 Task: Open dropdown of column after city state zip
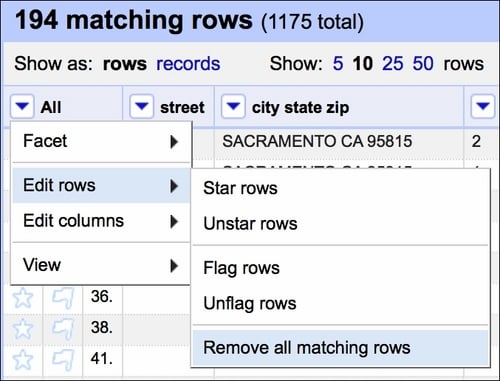tap(483, 106)
